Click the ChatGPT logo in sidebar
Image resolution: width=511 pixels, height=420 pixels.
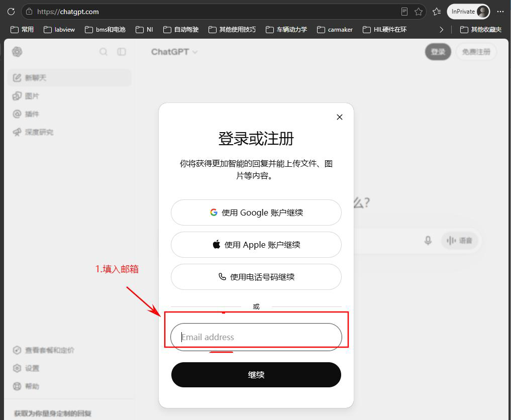click(x=17, y=52)
